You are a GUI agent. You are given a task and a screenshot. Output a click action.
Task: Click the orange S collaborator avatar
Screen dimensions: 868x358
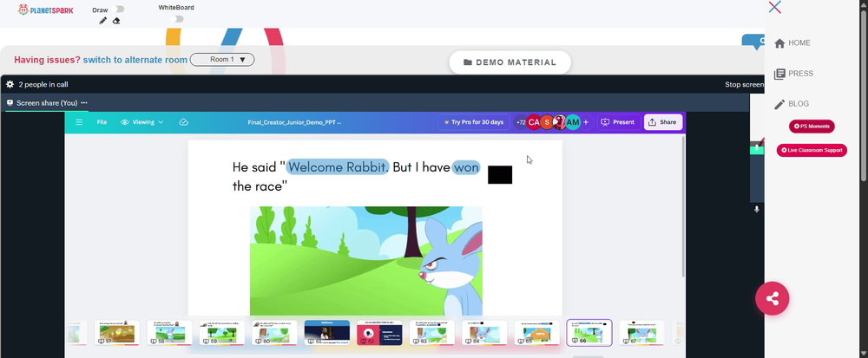547,122
